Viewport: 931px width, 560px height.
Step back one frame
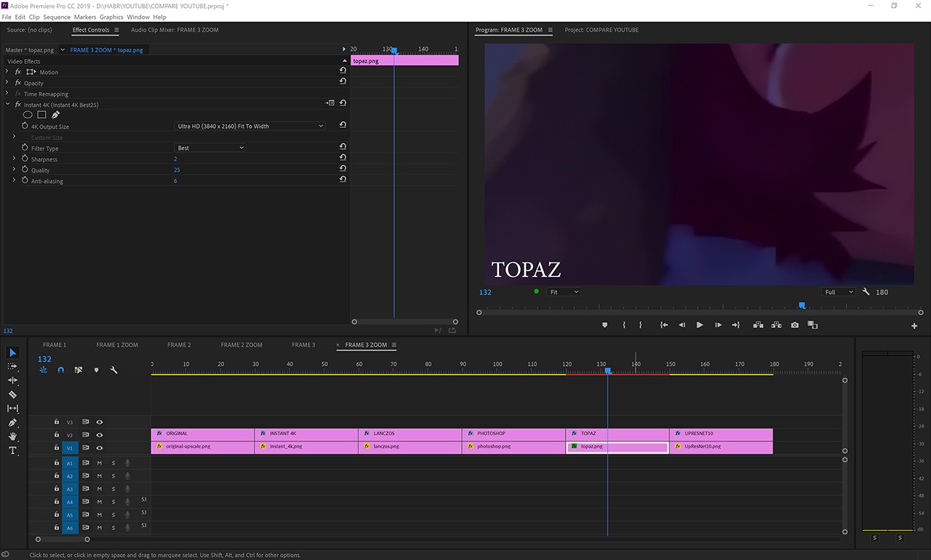pos(682,325)
